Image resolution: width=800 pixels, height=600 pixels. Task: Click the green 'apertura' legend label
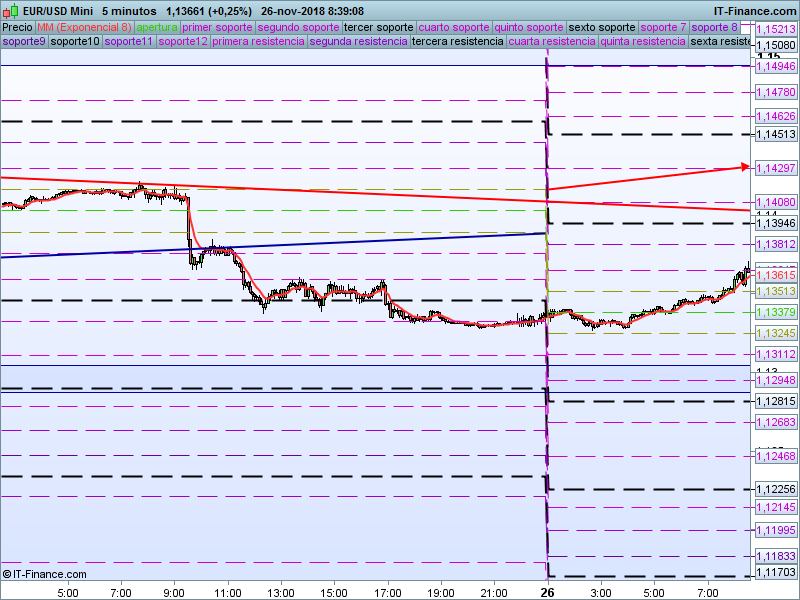[157, 27]
